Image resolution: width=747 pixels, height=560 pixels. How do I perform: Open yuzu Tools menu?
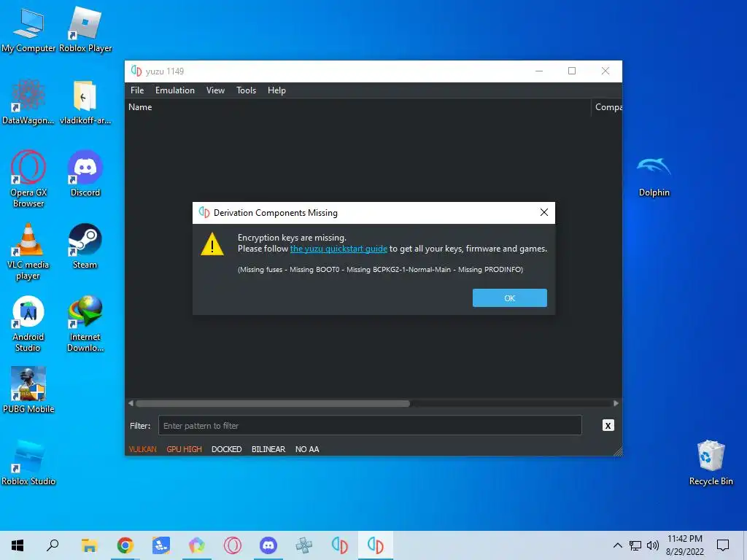pos(247,90)
